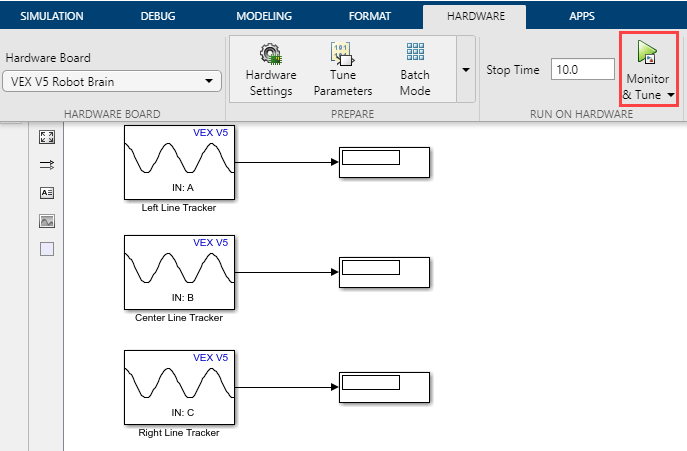Click the 'Center Line Tracker' block label
The height and width of the screenshot is (451, 687).
click(x=179, y=318)
